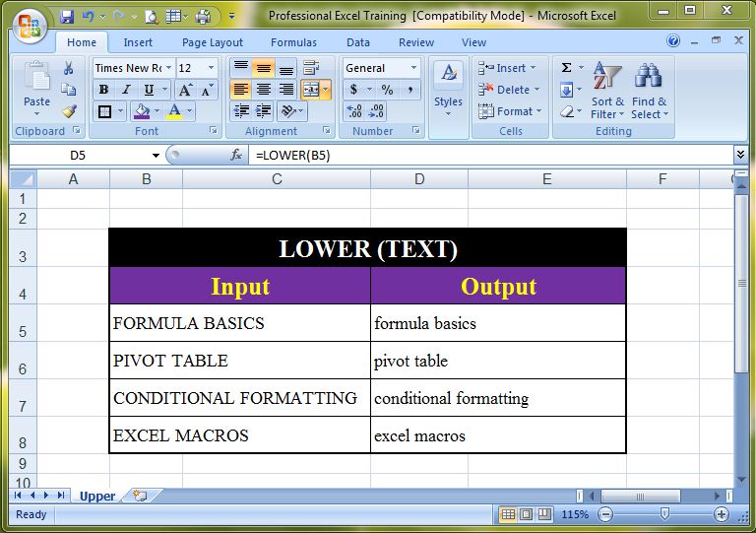Image resolution: width=756 pixels, height=533 pixels.
Task: Apply Accounting dollar number format
Action: click(x=354, y=90)
